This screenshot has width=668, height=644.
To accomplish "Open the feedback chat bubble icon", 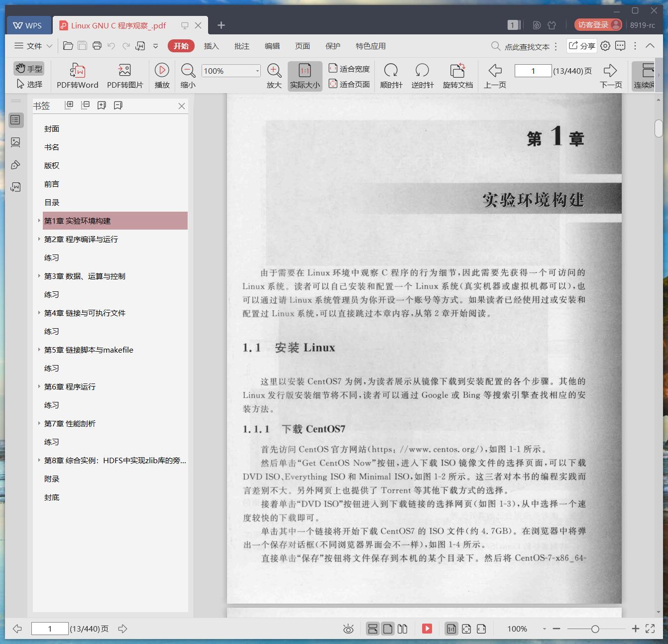I will pos(620,46).
